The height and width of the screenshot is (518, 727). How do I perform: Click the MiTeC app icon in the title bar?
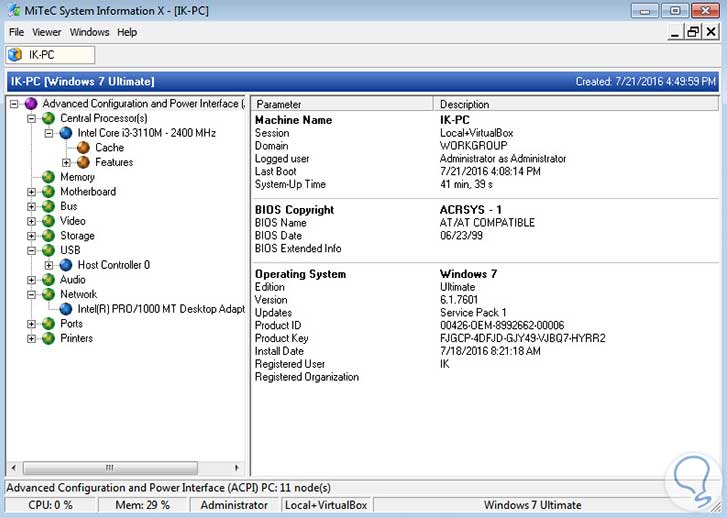coord(14,10)
